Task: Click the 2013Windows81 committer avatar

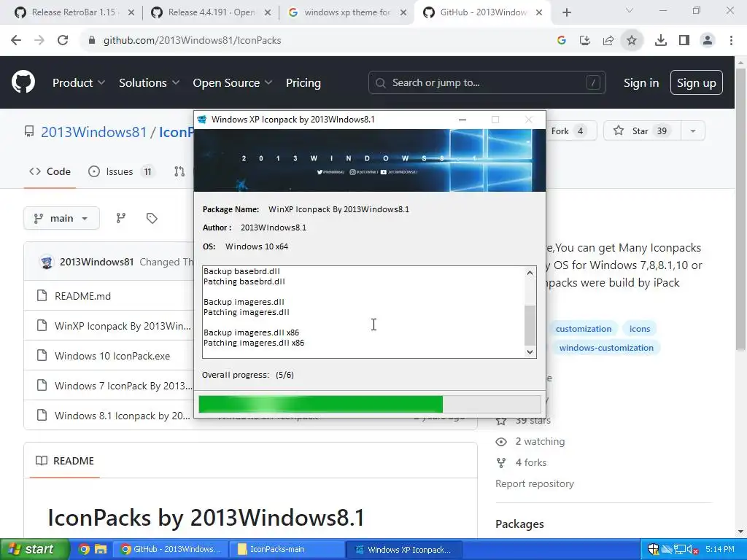Action: tap(47, 262)
